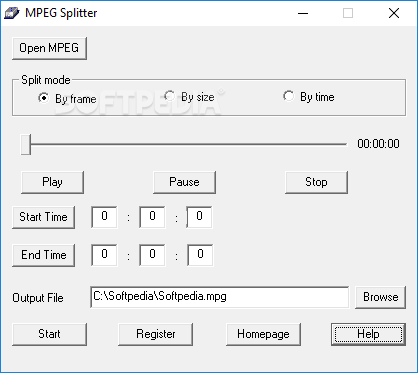Viewport: 418px width, 373px height.
Task: Click the Output File path field
Action: click(x=220, y=297)
